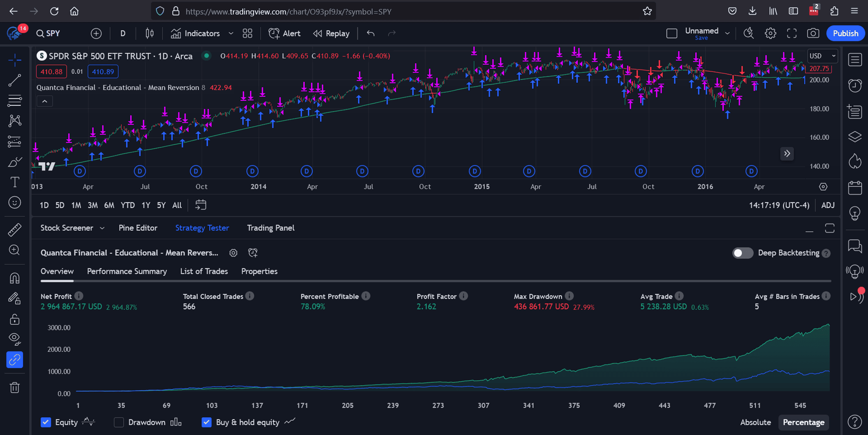Toggle ADJ price adjustment

(x=828, y=205)
